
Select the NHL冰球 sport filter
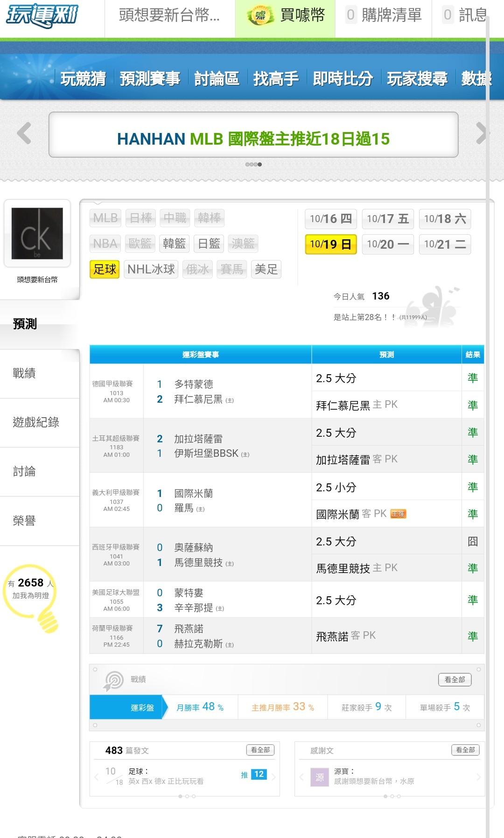(x=151, y=269)
